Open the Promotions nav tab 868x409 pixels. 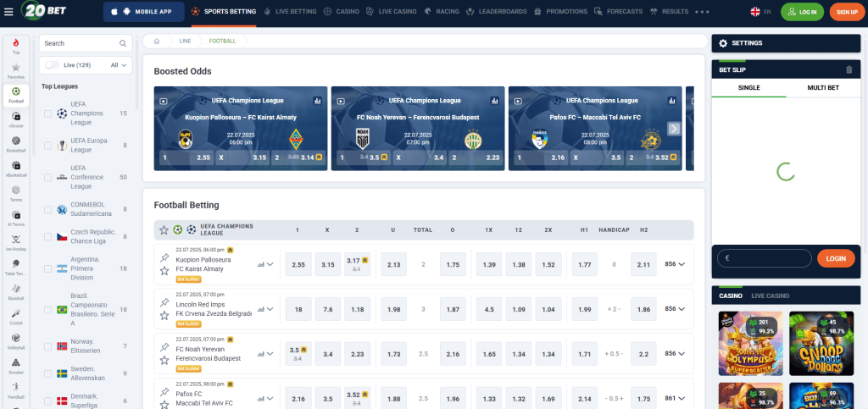[x=561, y=12]
